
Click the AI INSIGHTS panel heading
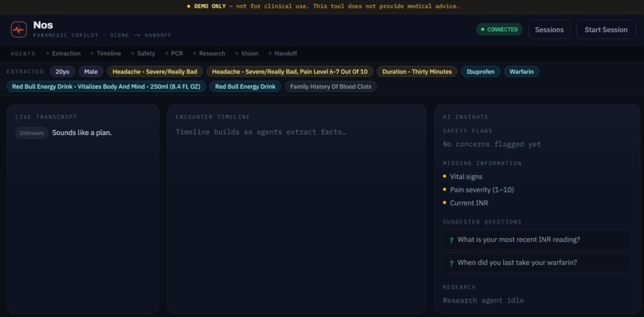(x=465, y=117)
